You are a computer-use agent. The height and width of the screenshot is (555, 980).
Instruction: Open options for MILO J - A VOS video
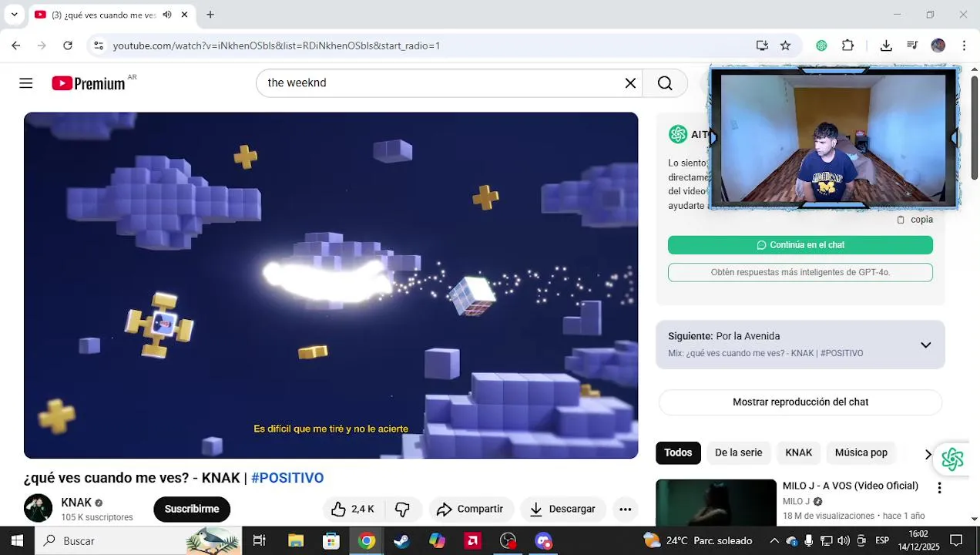(x=939, y=488)
